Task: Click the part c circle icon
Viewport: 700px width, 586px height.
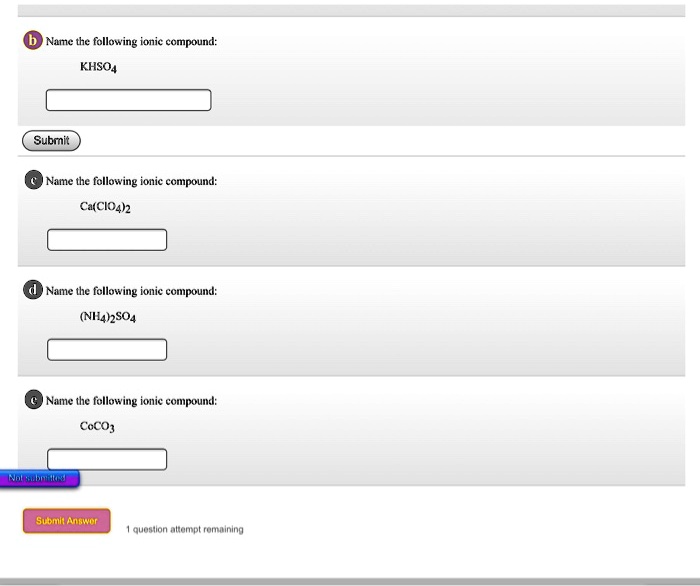Action: [33, 181]
